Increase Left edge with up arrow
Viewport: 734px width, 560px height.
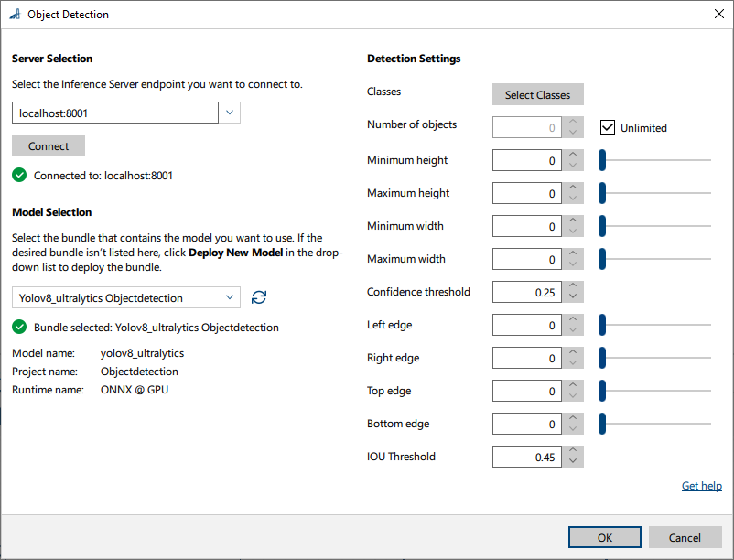pos(573,319)
